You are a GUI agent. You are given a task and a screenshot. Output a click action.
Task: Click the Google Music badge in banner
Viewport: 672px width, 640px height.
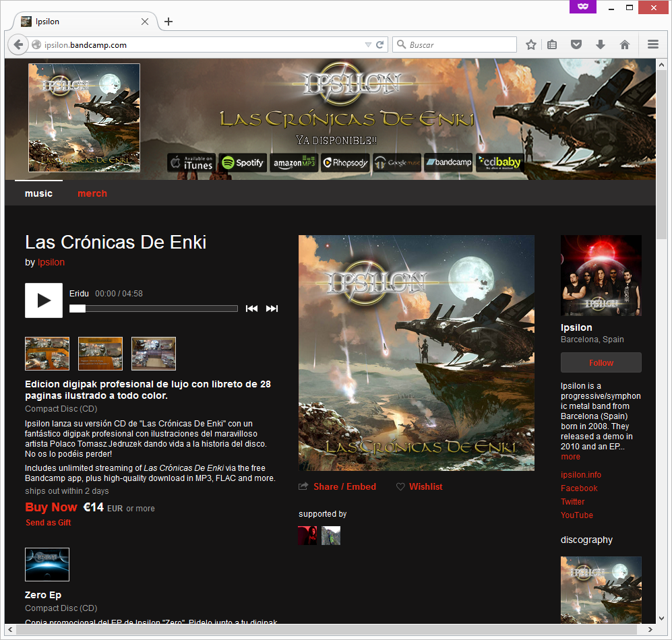click(397, 162)
